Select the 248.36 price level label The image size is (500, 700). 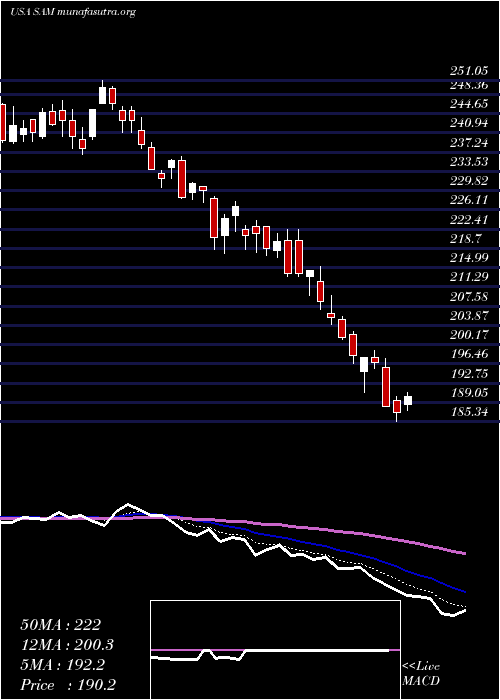point(468,85)
